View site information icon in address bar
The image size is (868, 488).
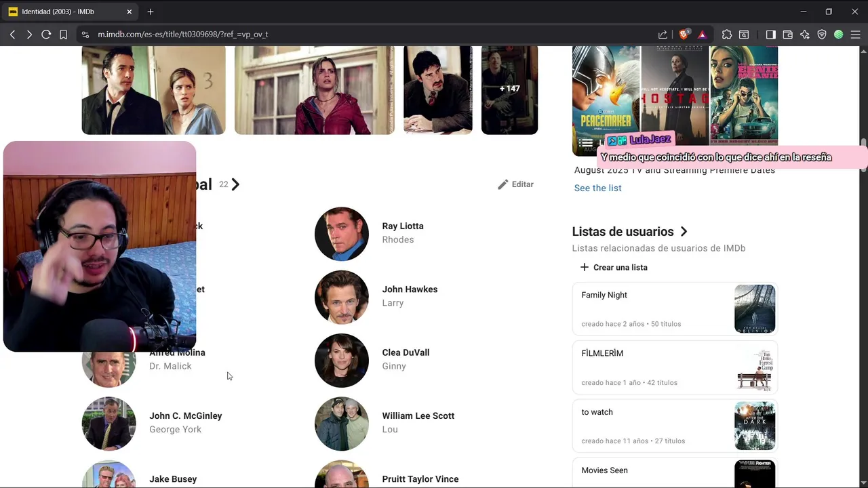pyautogui.click(x=85, y=35)
